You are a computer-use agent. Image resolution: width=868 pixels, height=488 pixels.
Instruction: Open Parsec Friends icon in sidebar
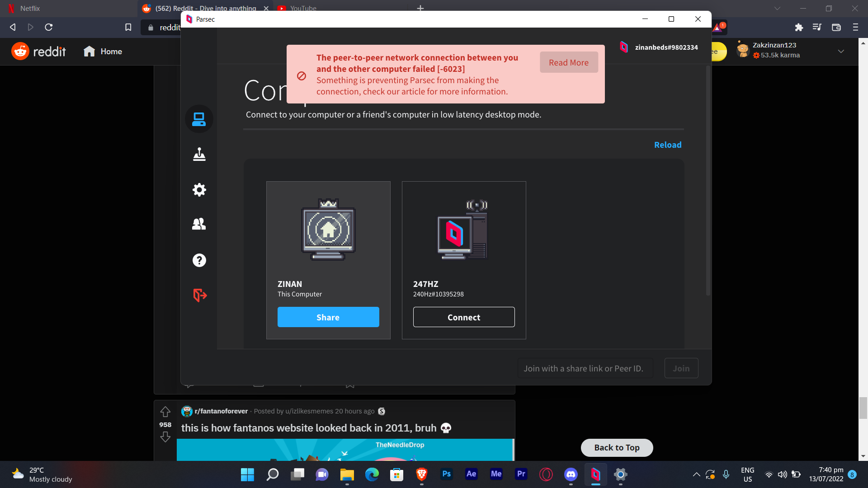(199, 224)
